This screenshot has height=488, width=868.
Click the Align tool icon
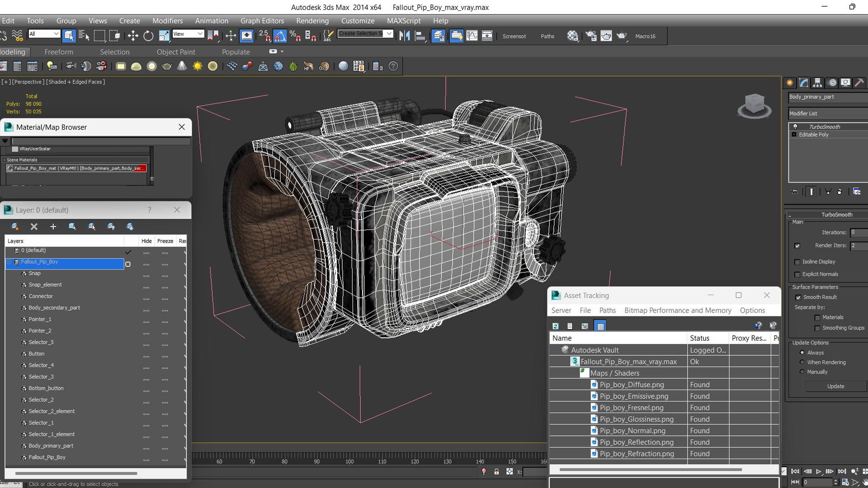420,36
